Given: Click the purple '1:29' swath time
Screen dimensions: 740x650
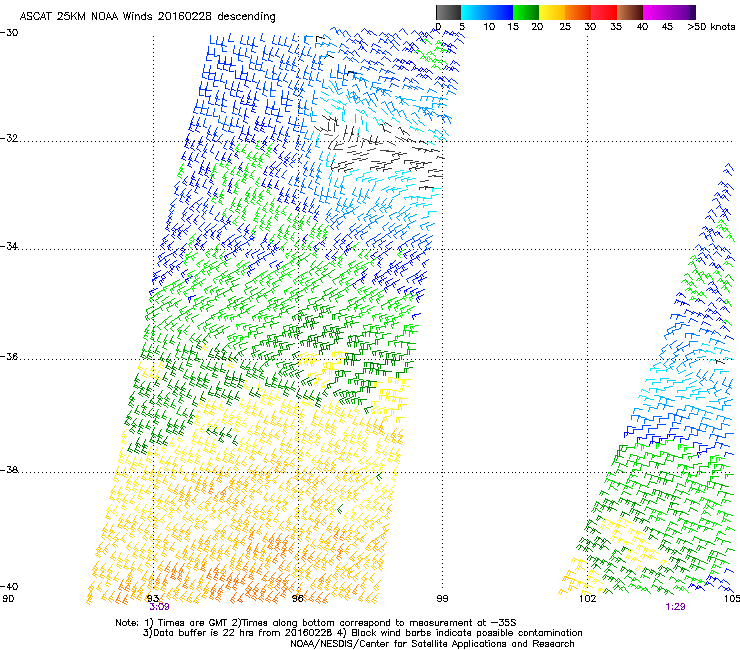Looking at the screenshot, I should pyautogui.click(x=675, y=607).
